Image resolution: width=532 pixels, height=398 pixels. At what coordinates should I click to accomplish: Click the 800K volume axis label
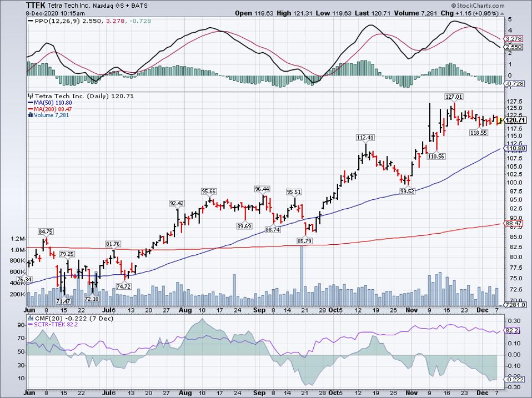point(17,261)
